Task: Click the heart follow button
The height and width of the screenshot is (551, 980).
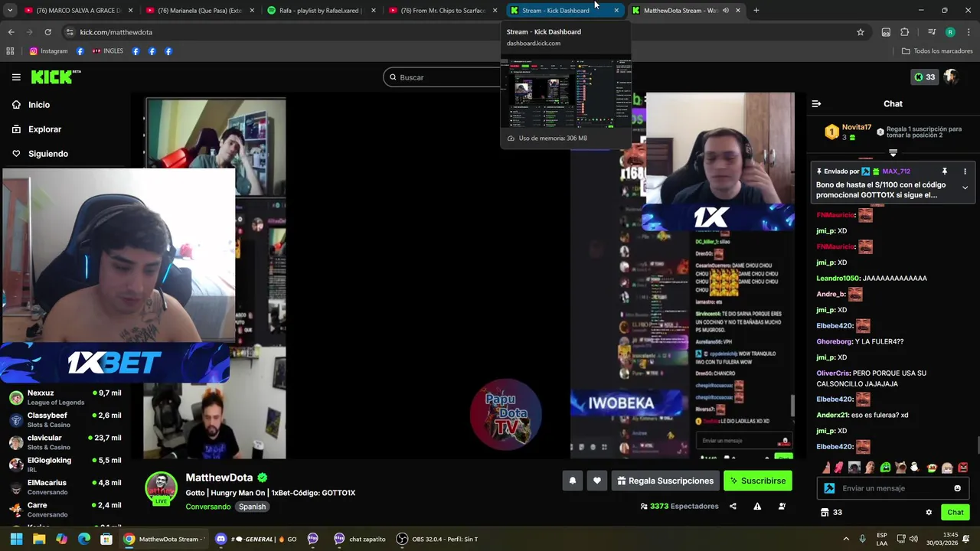Action: click(x=597, y=481)
